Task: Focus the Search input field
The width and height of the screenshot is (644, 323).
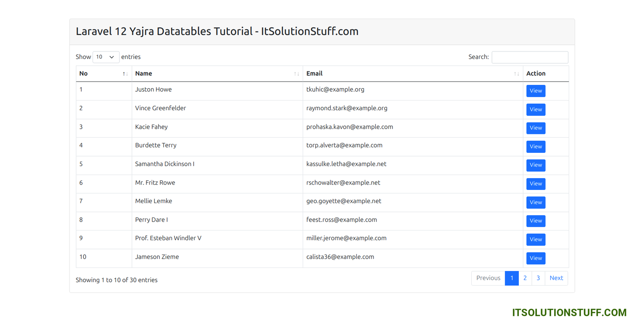Action: tap(530, 57)
